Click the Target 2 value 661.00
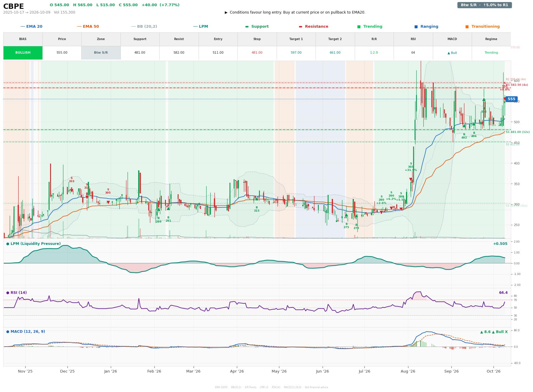Viewport: 533px width, 392px height. 335,53
